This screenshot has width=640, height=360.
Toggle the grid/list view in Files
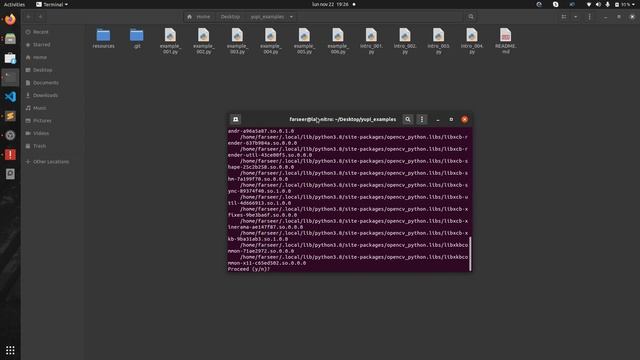click(x=564, y=17)
